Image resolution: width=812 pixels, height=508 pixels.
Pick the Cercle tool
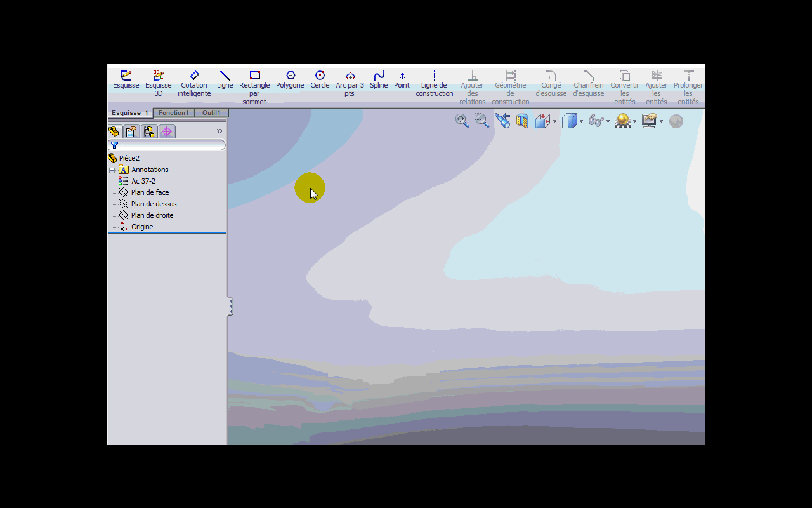320,80
